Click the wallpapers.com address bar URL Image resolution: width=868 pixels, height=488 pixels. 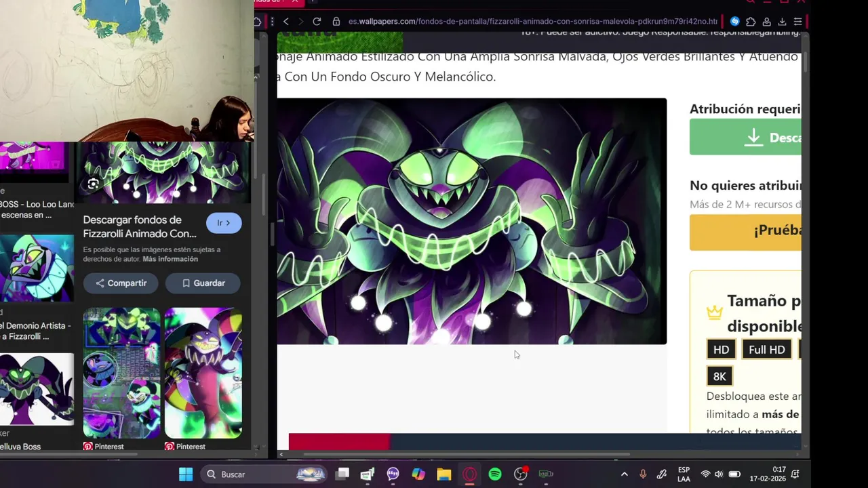pyautogui.click(x=532, y=22)
